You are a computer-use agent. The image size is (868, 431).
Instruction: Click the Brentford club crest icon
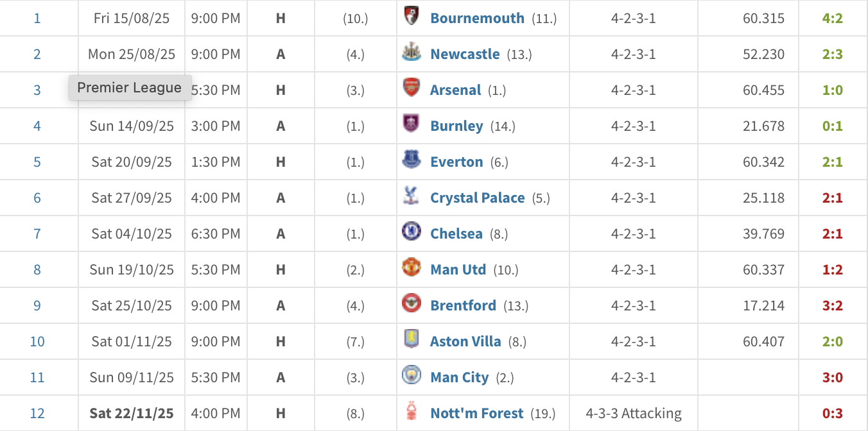(x=411, y=305)
